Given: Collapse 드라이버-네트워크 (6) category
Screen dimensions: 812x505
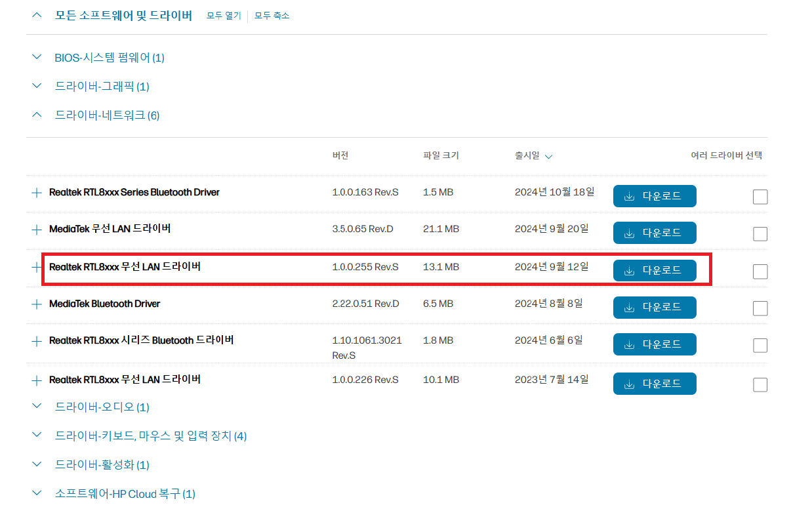Looking at the screenshot, I should pyautogui.click(x=37, y=115).
